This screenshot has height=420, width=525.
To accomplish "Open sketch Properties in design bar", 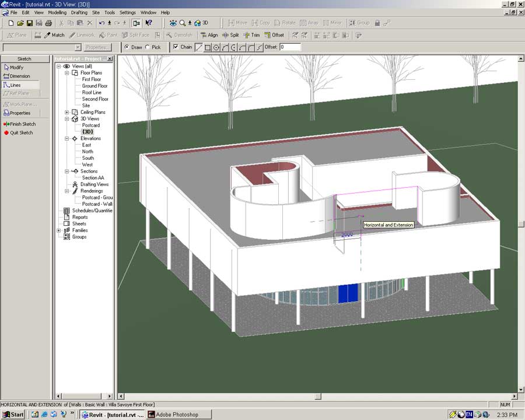I will coord(17,113).
